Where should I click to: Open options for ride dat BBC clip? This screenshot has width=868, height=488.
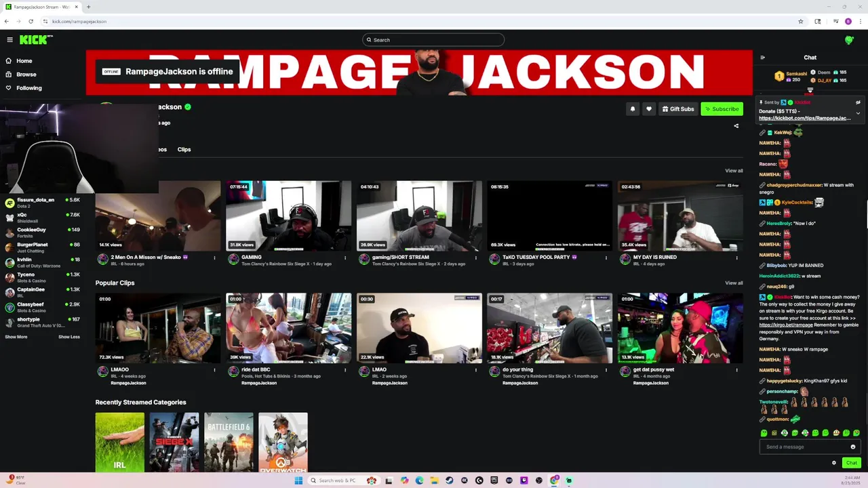point(345,370)
